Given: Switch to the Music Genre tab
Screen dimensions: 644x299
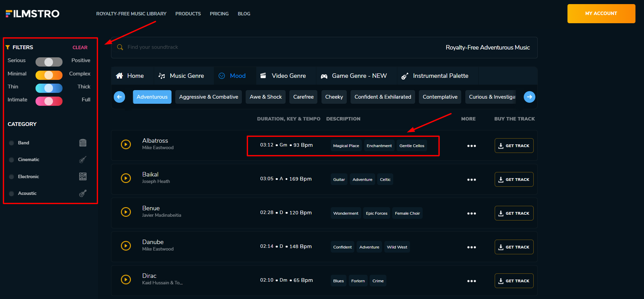Looking at the screenshot, I should (x=181, y=76).
